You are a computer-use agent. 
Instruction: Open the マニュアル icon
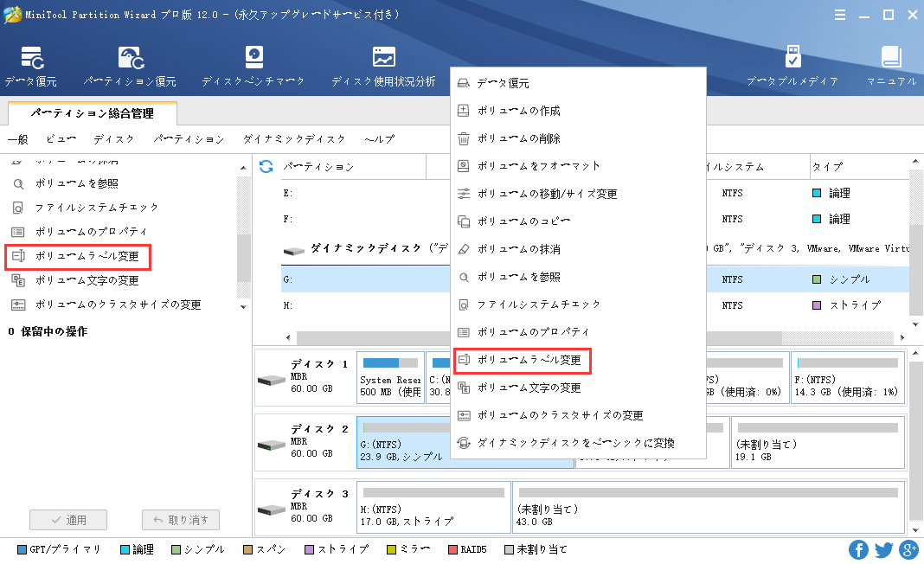[891, 67]
